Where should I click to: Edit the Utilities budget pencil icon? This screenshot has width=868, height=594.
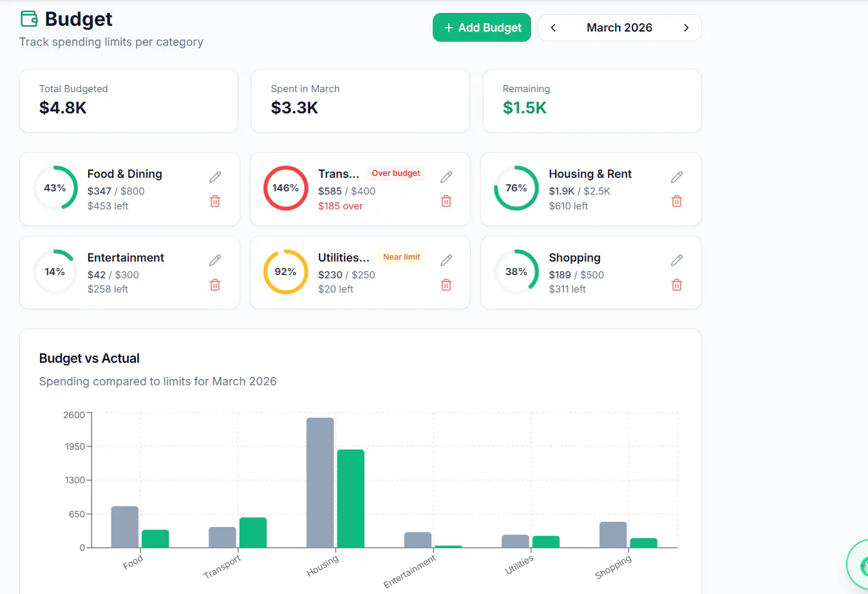(446, 260)
